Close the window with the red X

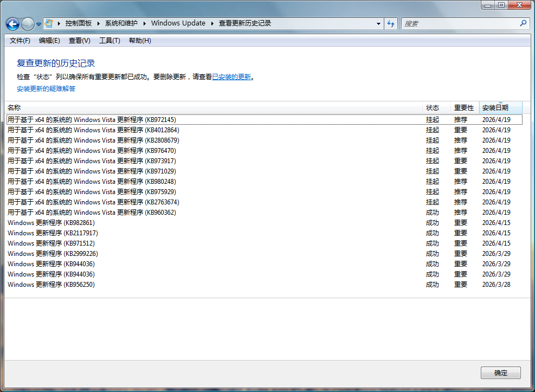(x=519, y=5)
